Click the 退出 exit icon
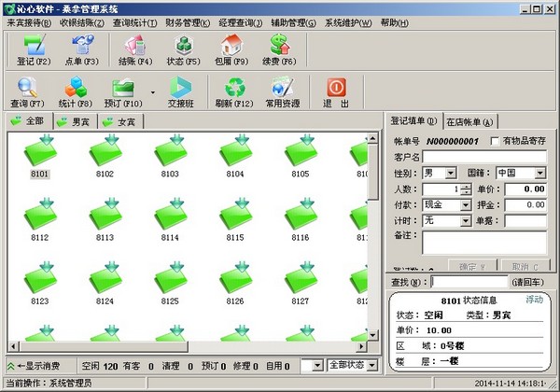 336,91
